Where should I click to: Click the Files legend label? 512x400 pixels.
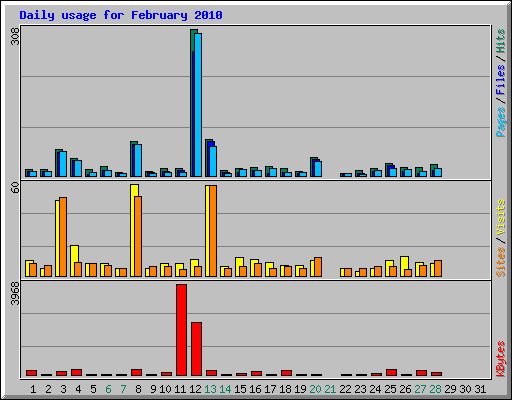(x=500, y=80)
